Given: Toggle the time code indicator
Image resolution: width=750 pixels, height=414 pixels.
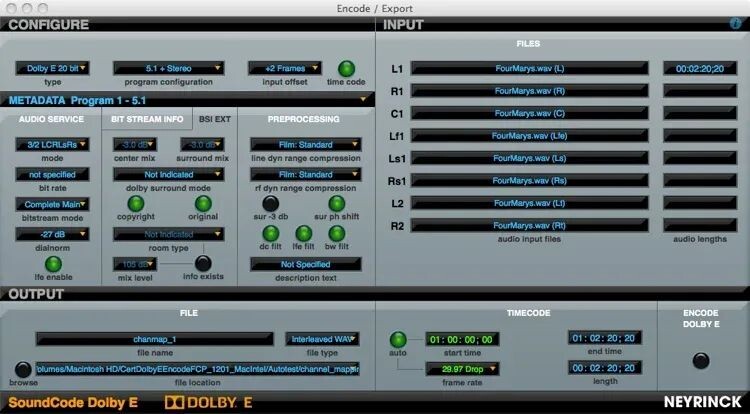Looking at the screenshot, I should 346,69.
